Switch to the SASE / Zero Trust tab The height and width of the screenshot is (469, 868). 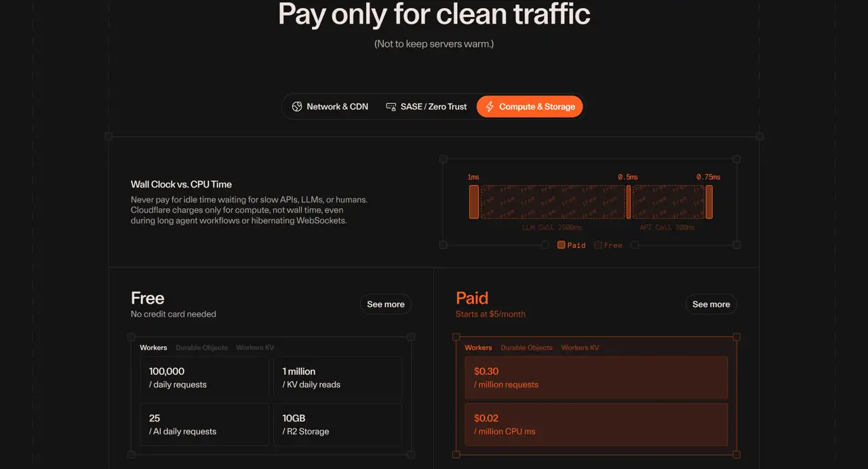point(427,106)
